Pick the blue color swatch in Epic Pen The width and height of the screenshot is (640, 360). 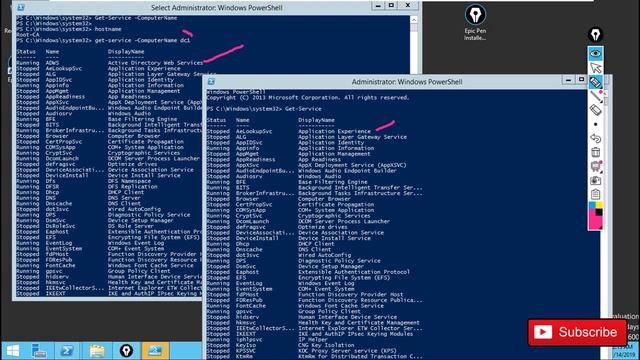[592, 205]
